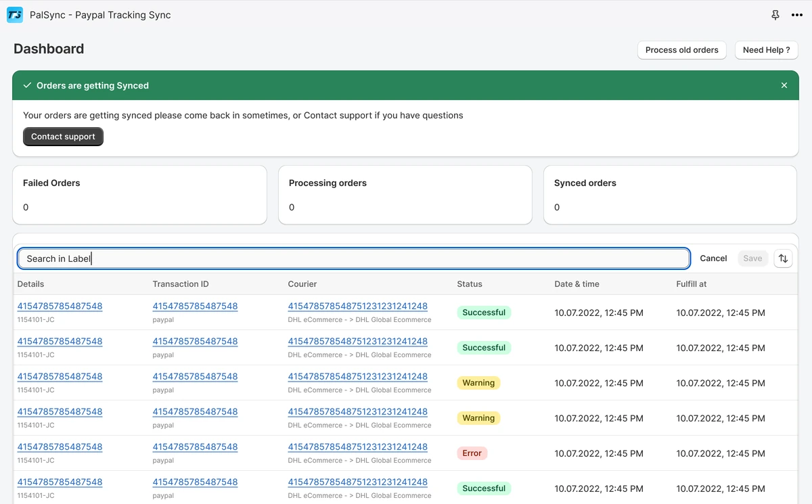Viewport: 812px width, 504px height.
Task: Open the Courier tracking link in Error row
Action: [x=358, y=446]
